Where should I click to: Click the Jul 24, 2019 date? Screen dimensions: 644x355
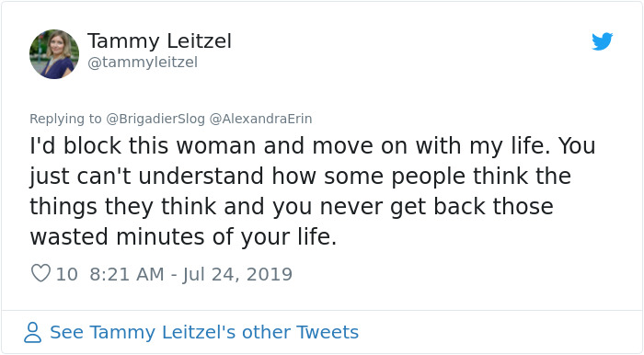pos(237,274)
